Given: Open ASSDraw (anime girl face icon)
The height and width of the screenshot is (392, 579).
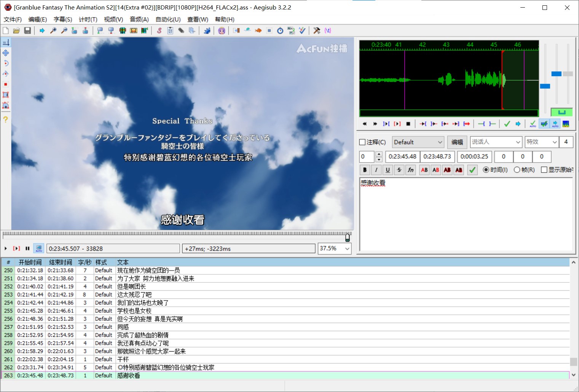Looking at the screenshot, I should (222, 30).
